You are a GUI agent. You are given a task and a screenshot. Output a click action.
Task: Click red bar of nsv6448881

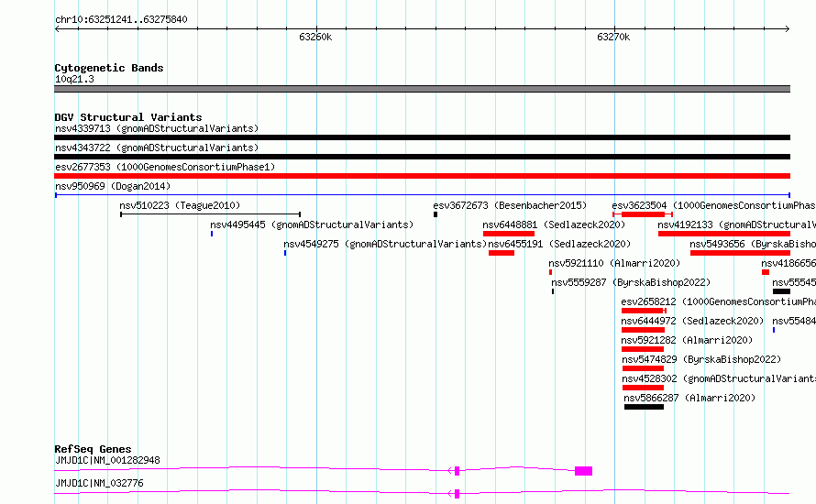509,234
